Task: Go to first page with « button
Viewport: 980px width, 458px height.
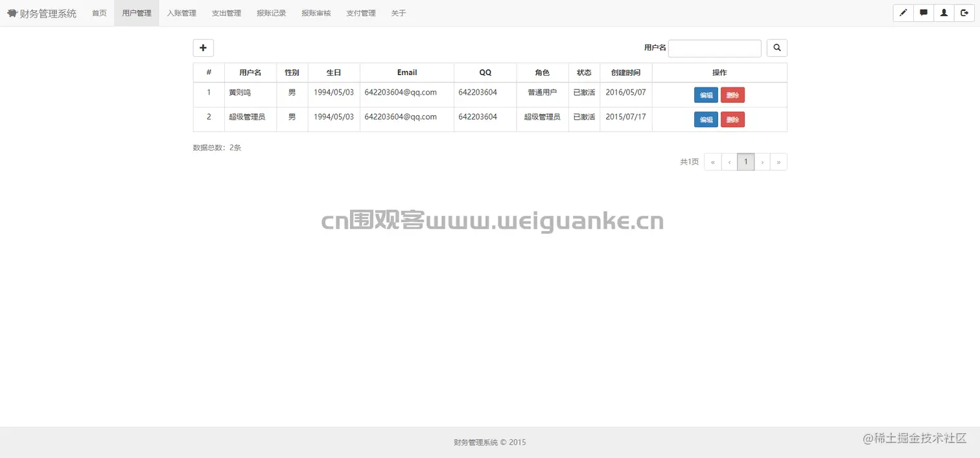Action: (x=713, y=162)
